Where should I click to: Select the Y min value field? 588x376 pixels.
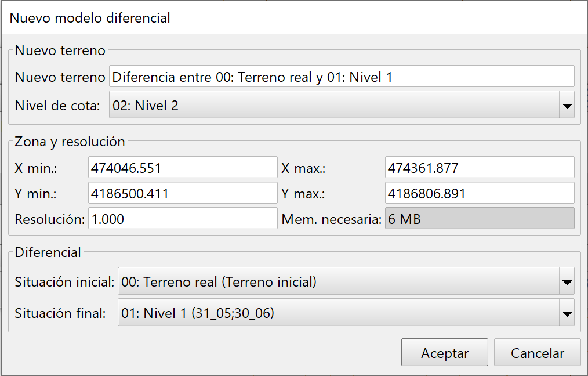182,193
